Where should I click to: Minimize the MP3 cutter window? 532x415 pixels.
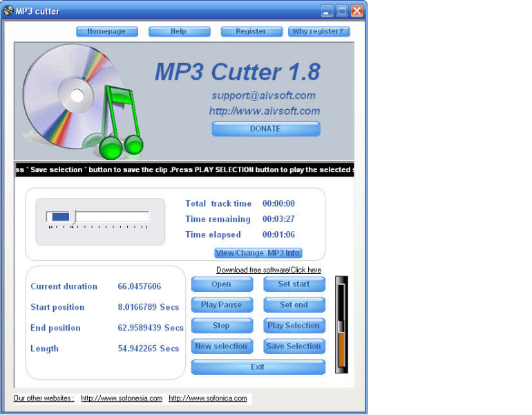coord(326,11)
